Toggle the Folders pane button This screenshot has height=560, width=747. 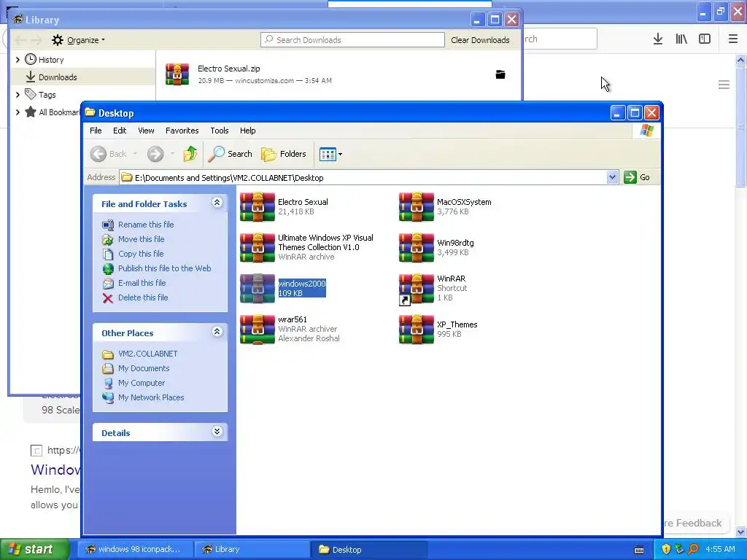pos(284,154)
